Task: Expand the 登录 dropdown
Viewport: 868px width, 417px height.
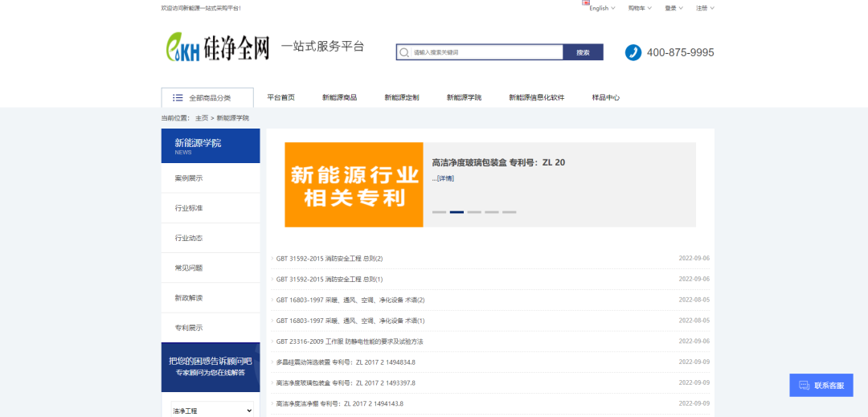Action: tap(674, 8)
